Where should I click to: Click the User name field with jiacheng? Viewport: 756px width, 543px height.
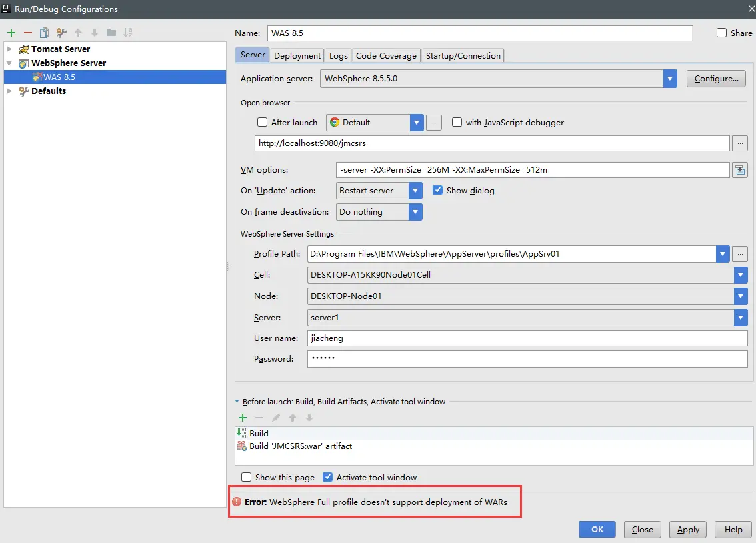coord(527,338)
